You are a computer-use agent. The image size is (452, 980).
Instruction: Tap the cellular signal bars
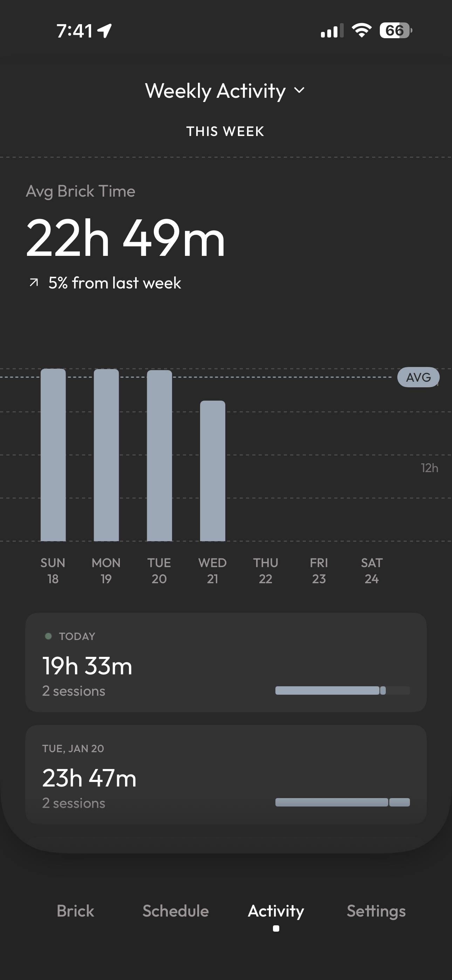pos(332,30)
